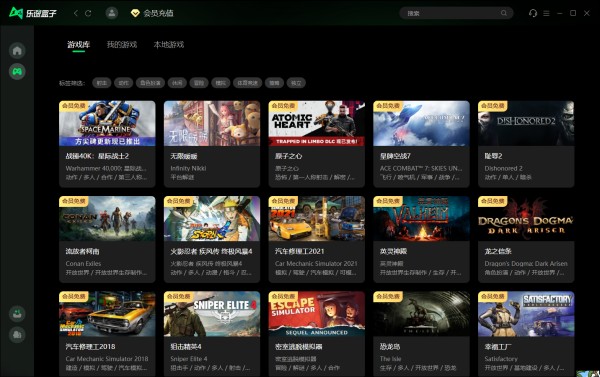
Task: Click the upper icon at the sidebar bottom
Action: pos(17,313)
